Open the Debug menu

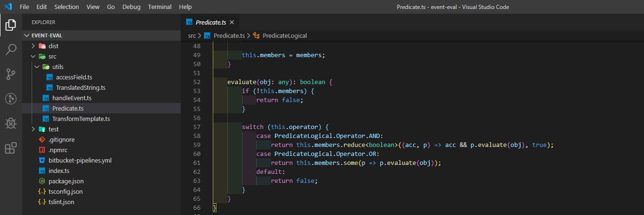(131, 7)
